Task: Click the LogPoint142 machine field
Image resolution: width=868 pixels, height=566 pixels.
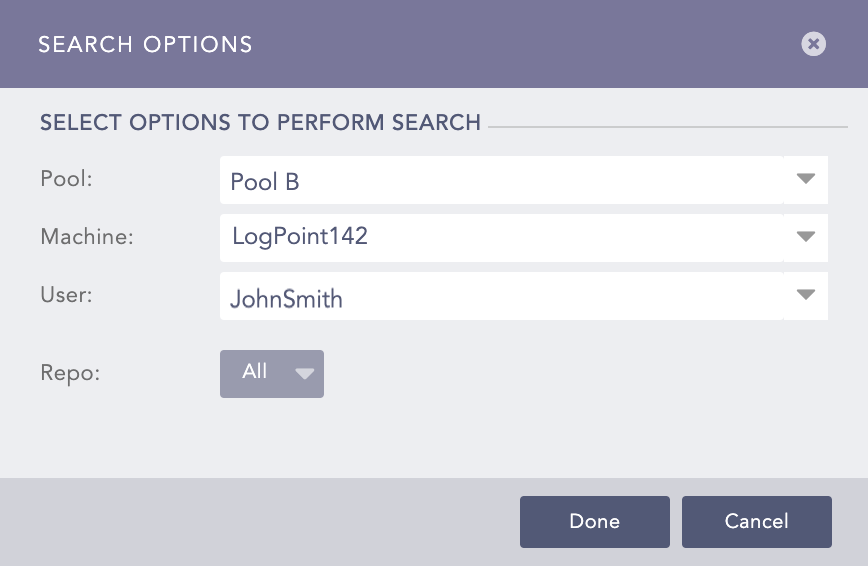Action: pos(500,238)
